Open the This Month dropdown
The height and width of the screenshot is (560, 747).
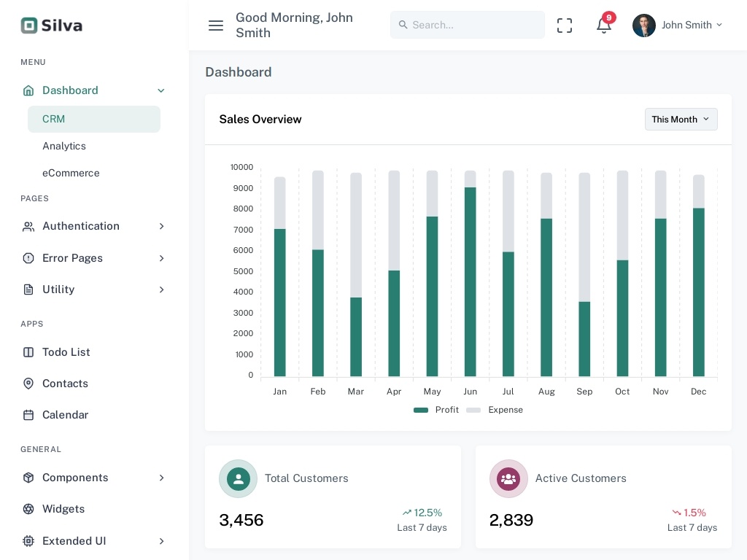(x=681, y=120)
